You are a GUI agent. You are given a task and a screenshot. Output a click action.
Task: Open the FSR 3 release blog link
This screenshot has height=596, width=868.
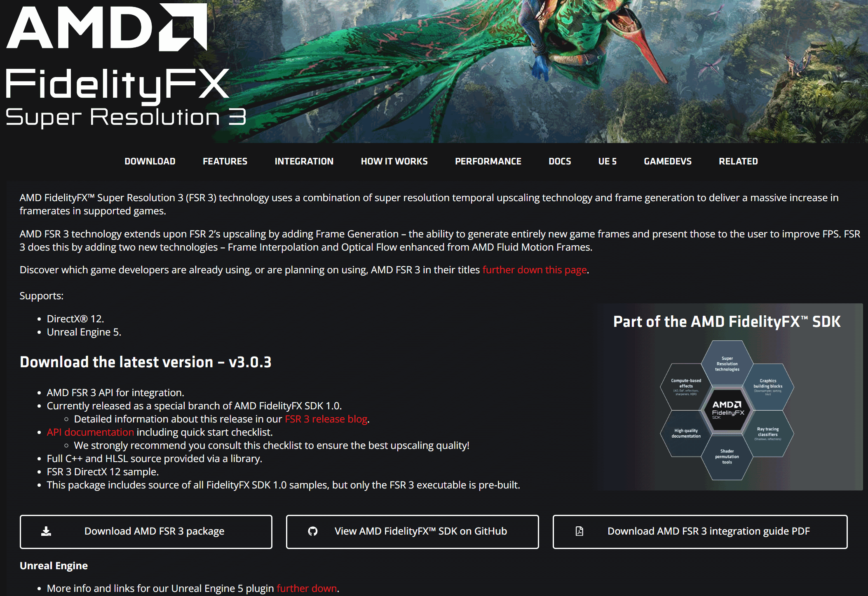(x=326, y=419)
